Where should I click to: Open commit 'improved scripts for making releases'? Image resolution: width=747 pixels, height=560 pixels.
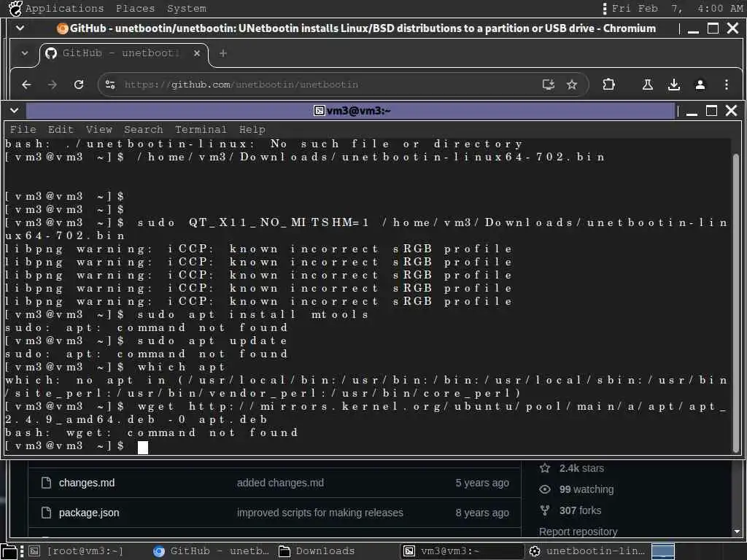point(320,513)
